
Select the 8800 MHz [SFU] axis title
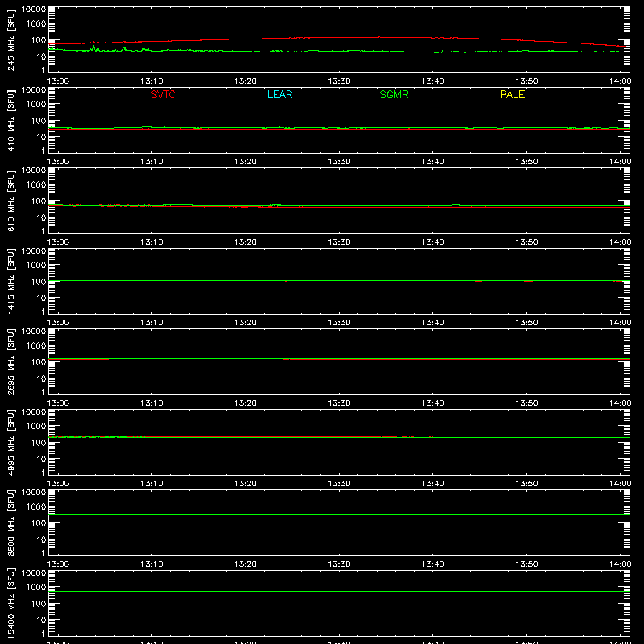click(x=10, y=523)
